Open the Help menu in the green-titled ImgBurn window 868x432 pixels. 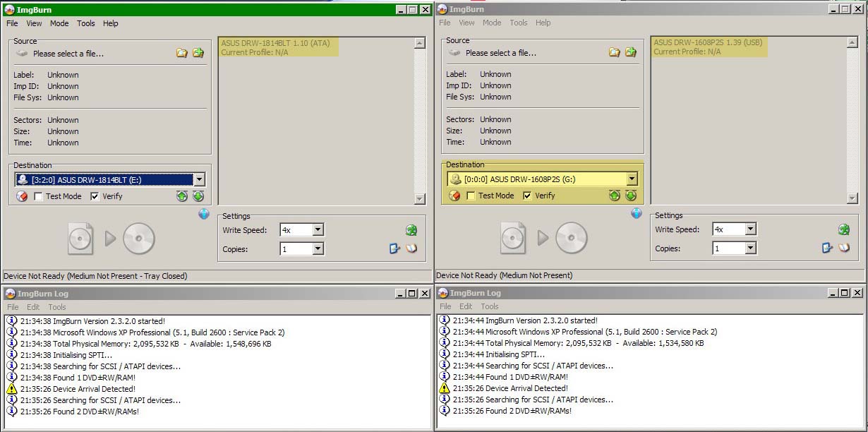click(111, 23)
